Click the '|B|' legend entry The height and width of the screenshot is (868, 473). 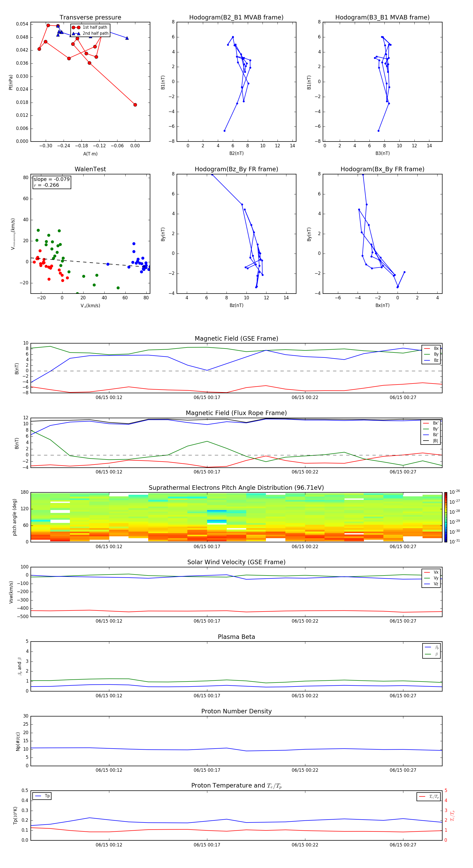(x=431, y=441)
